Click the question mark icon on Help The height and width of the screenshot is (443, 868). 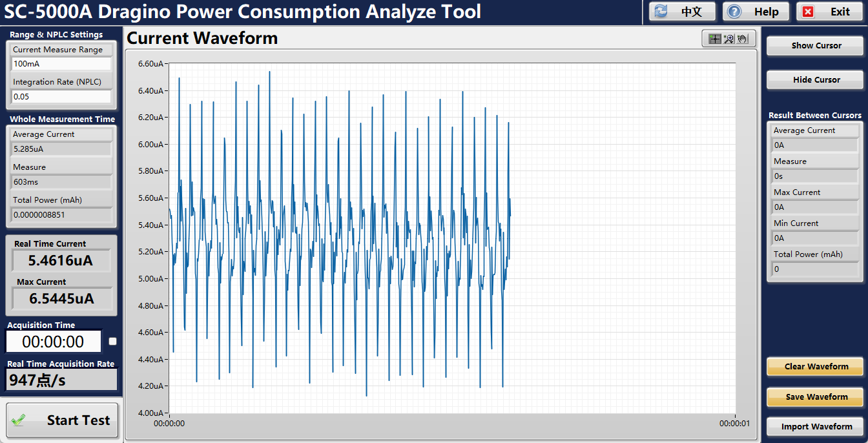point(734,12)
